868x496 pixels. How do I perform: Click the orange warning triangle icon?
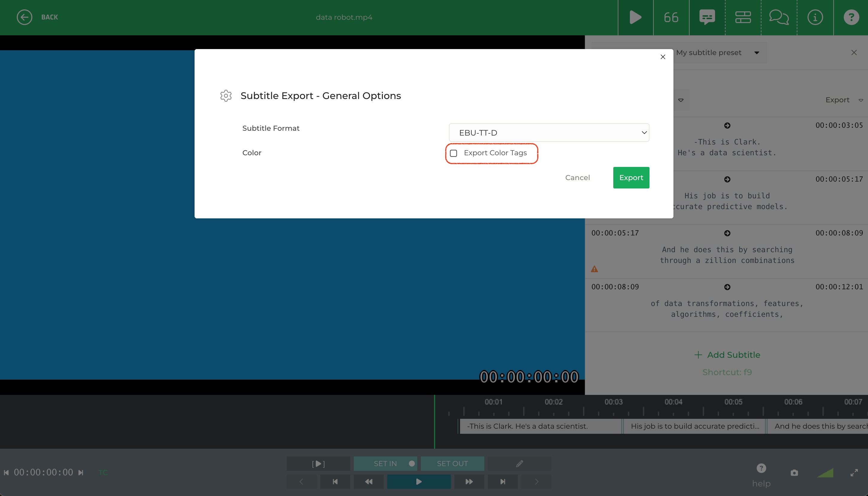(x=594, y=269)
